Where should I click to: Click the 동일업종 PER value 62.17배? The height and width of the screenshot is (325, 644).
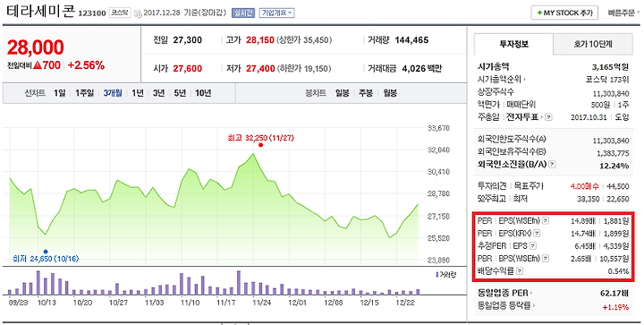[614, 294]
